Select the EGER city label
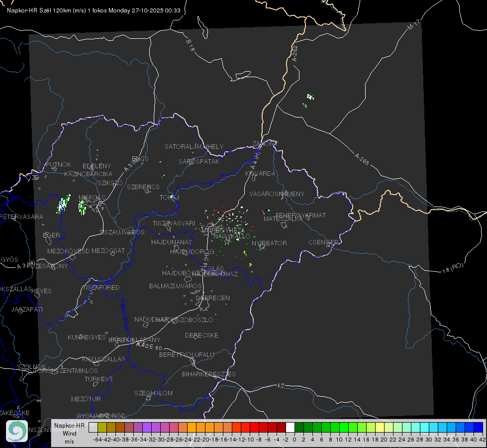Screen dimensions: 487x448 pos(52,235)
